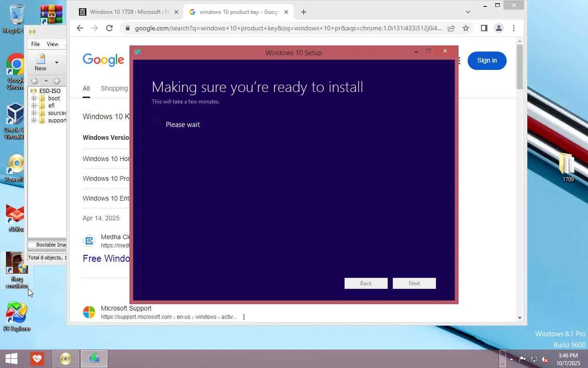Viewport: 588px width, 368px height.
Task: Click the scrollbar down arrow in Chrome
Action: point(520,317)
